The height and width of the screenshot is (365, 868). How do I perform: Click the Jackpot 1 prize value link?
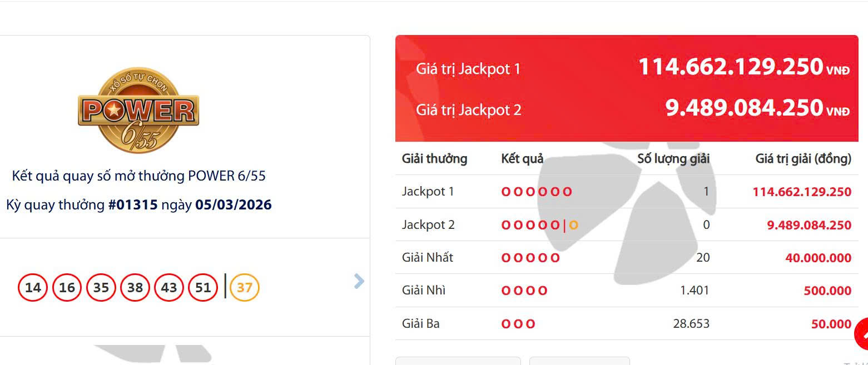tap(802, 191)
